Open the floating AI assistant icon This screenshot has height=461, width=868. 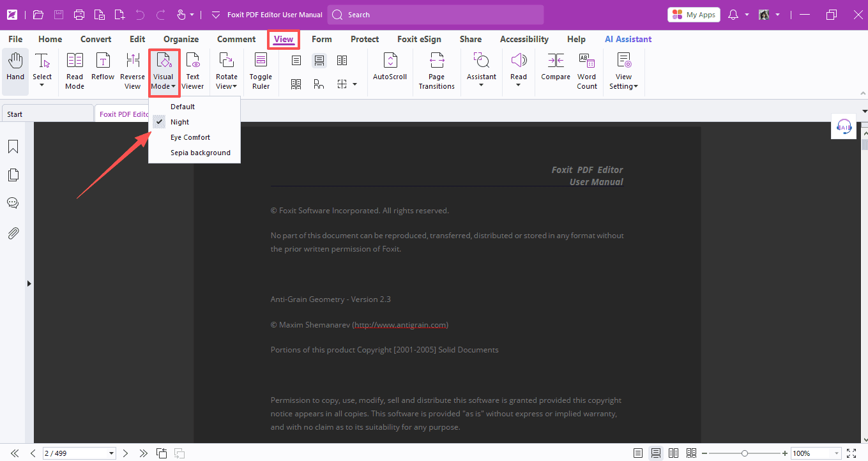[844, 126]
